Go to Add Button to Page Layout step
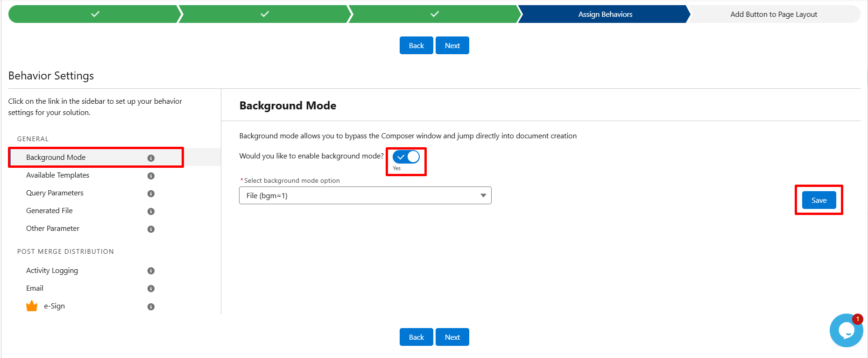The width and height of the screenshot is (868, 358). (773, 14)
